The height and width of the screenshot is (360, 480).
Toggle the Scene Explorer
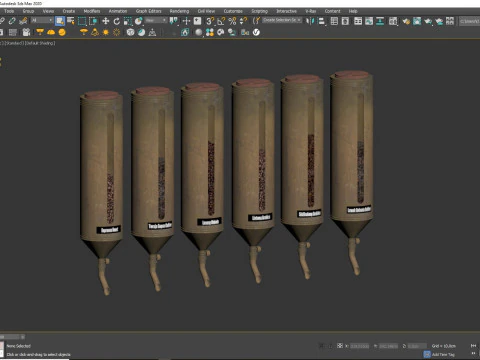tap(334, 21)
